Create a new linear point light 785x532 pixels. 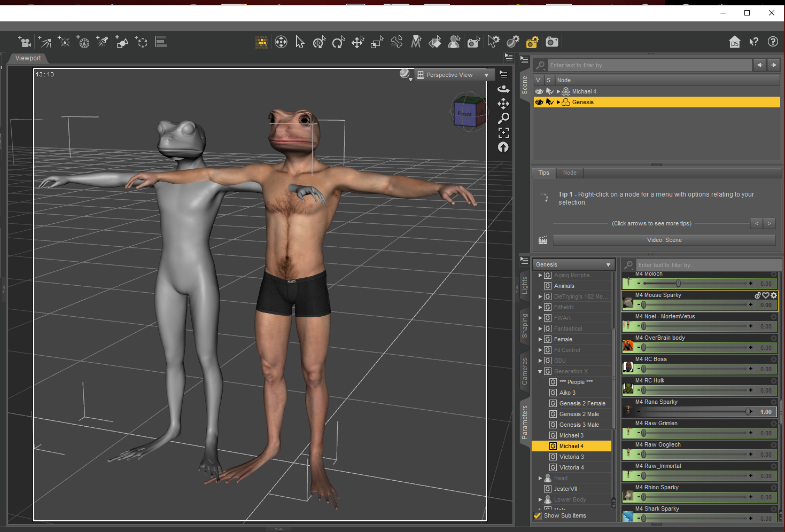(83, 42)
